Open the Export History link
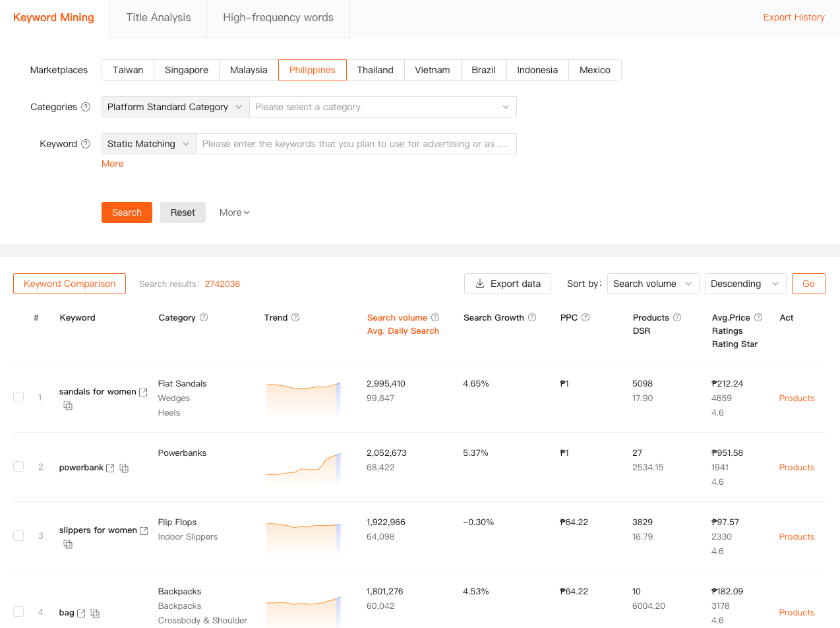The image size is (840, 628). [794, 18]
